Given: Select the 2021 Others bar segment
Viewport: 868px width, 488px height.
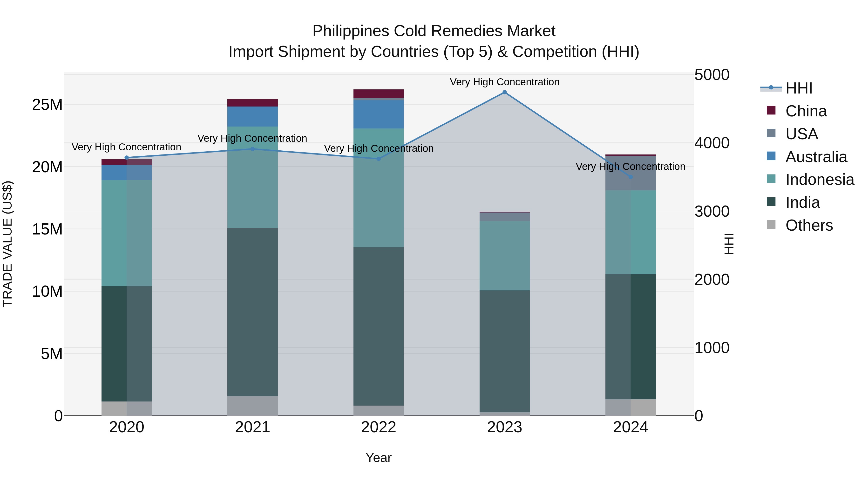Looking at the screenshot, I should click(x=253, y=406).
